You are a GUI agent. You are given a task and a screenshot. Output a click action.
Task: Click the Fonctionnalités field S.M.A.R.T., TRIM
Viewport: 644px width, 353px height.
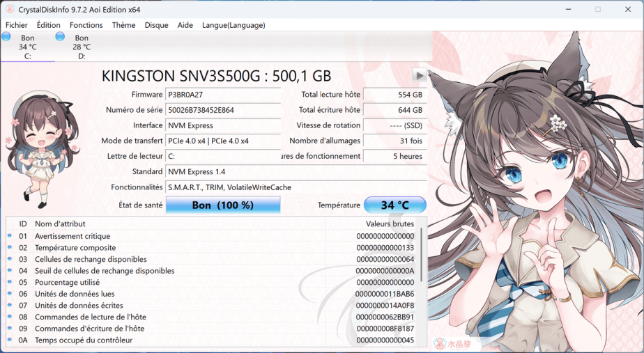(x=296, y=187)
